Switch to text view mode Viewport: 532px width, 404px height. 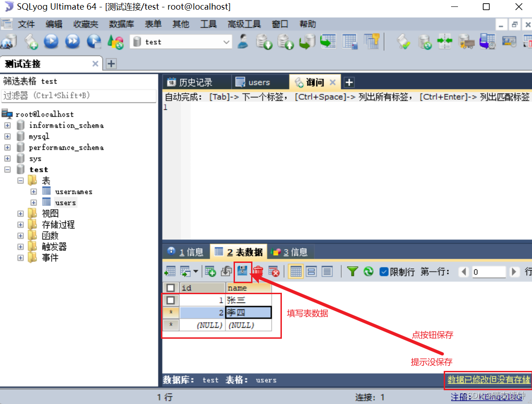pyautogui.click(x=327, y=272)
